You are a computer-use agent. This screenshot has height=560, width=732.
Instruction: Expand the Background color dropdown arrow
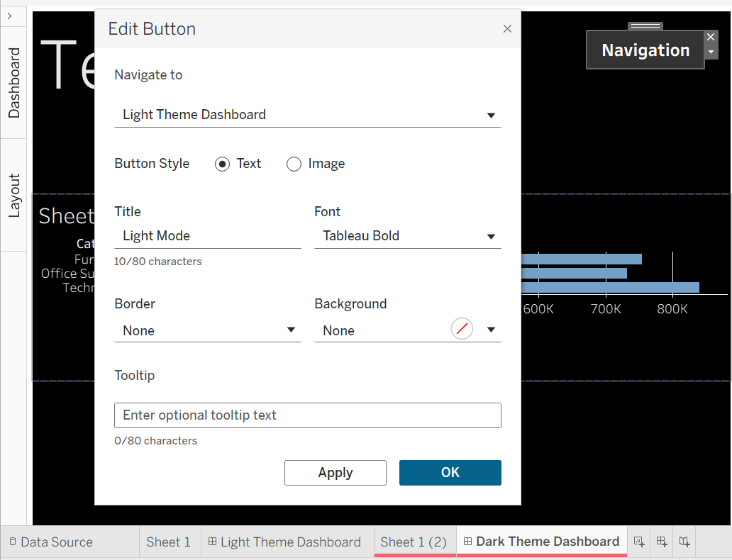pos(491,330)
